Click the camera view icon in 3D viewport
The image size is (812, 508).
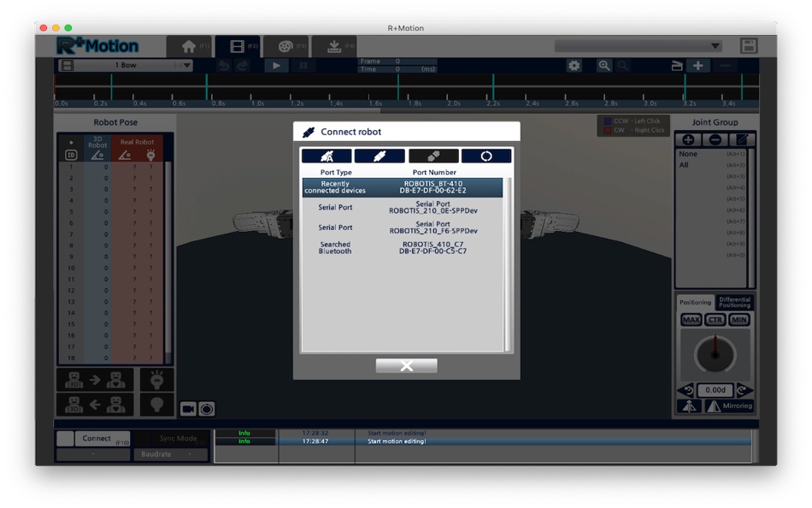(x=188, y=409)
